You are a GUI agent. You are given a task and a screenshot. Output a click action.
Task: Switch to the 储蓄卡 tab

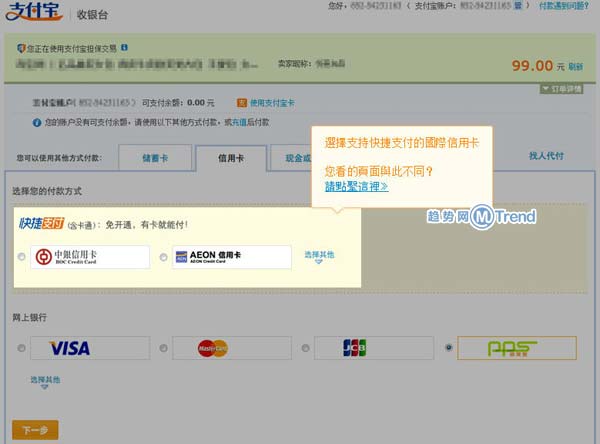(x=153, y=157)
